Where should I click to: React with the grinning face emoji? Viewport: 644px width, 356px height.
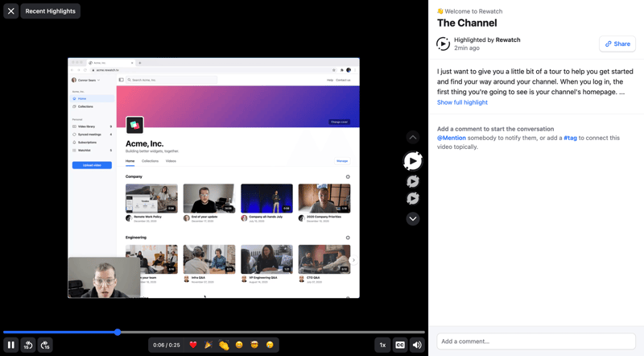[239, 345]
